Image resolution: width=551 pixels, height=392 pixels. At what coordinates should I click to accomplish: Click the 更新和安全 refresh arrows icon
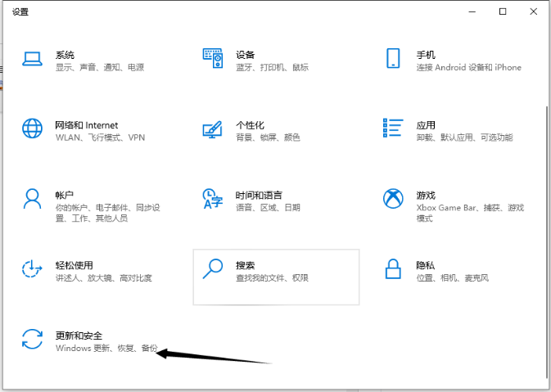(x=32, y=340)
